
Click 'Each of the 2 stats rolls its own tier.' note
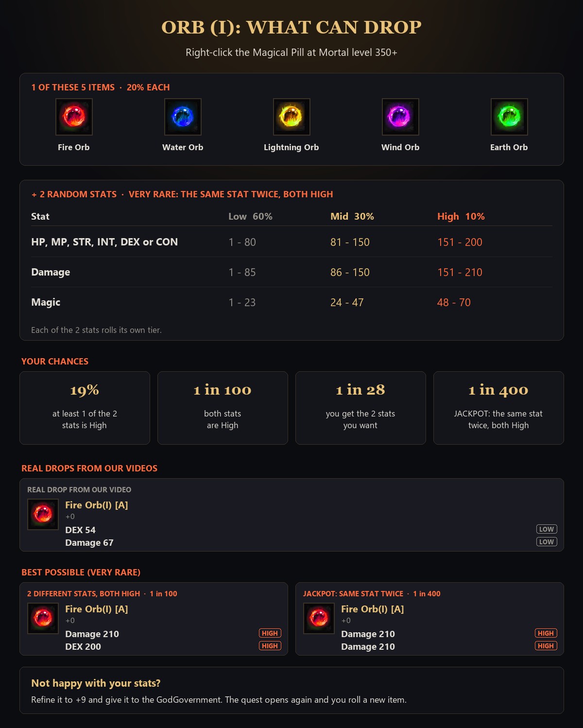coord(96,330)
